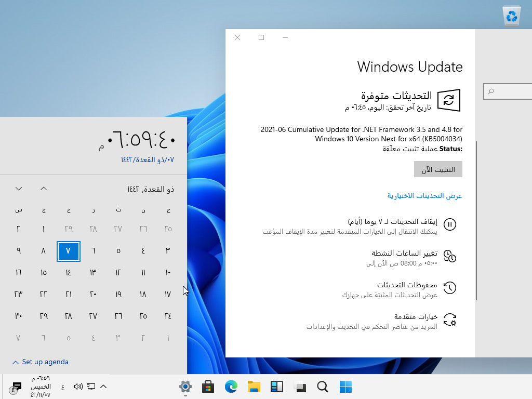Launch Microsoft Edge from the taskbar
The image size is (532, 399).
click(x=231, y=387)
